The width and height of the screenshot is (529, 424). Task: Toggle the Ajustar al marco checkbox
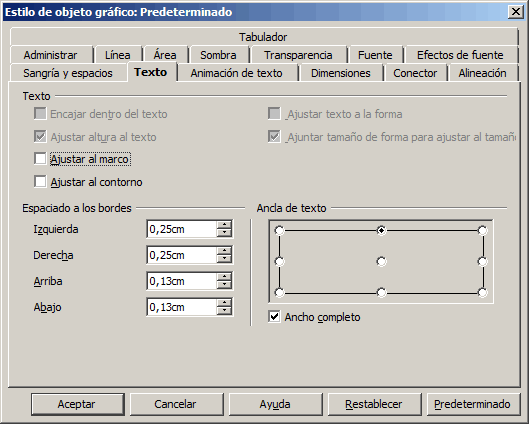point(40,159)
